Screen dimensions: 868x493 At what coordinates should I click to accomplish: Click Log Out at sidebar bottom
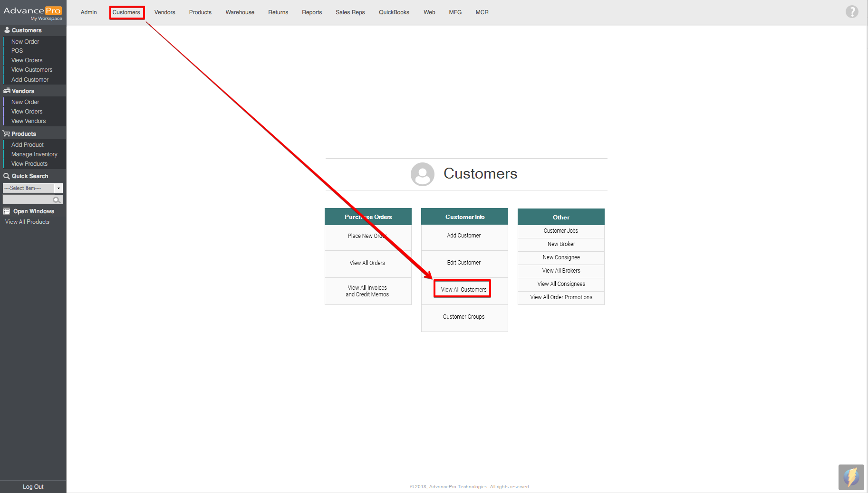pyautogui.click(x=33, y=487)
